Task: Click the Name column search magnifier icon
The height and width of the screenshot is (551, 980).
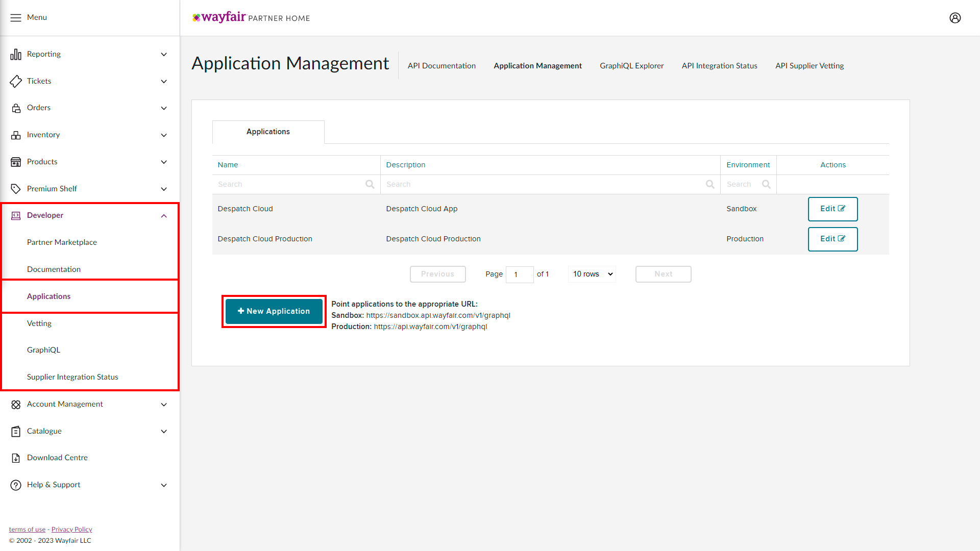Action: pyautogui.click(x=370, y=185)
